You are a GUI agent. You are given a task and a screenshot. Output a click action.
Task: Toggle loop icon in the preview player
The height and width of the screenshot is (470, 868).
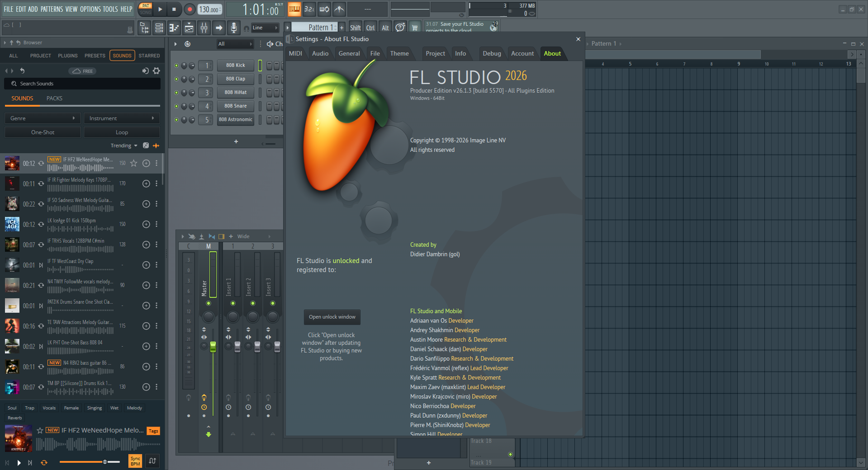pyautogui.click(x=44, y=462)
